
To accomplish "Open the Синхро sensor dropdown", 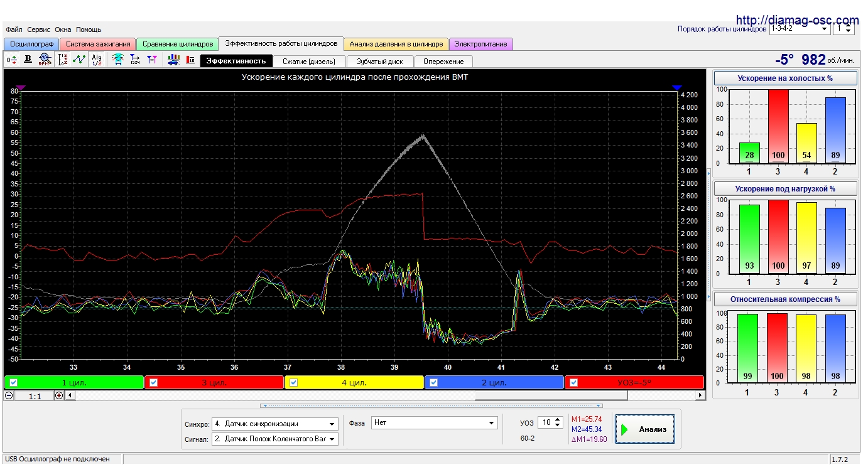I will click(x=275, y=424).
